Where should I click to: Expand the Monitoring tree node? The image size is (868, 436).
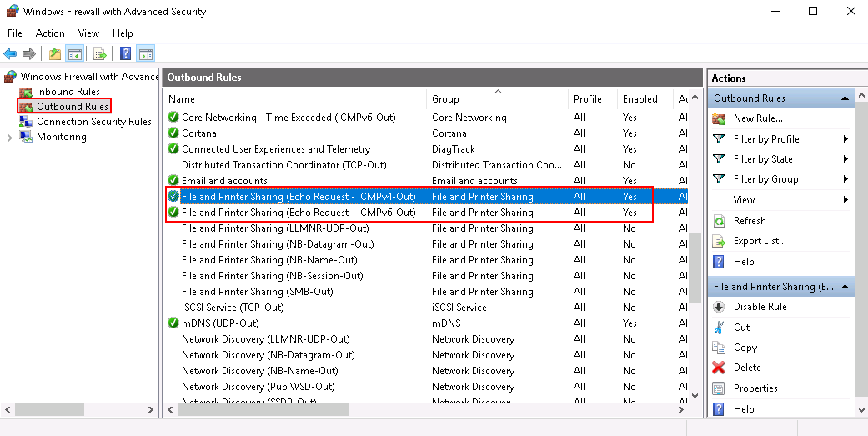(x=9, y=138)
